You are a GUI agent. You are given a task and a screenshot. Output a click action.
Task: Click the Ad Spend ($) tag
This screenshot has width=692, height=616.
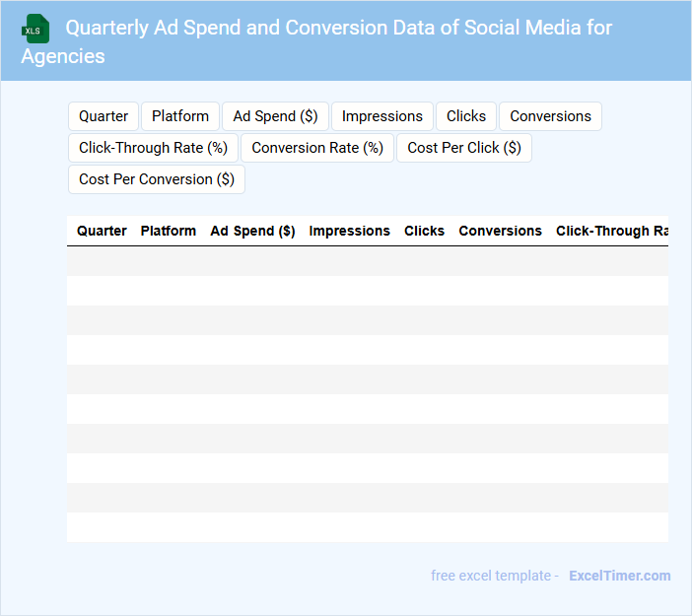click(x=275, y=116)
